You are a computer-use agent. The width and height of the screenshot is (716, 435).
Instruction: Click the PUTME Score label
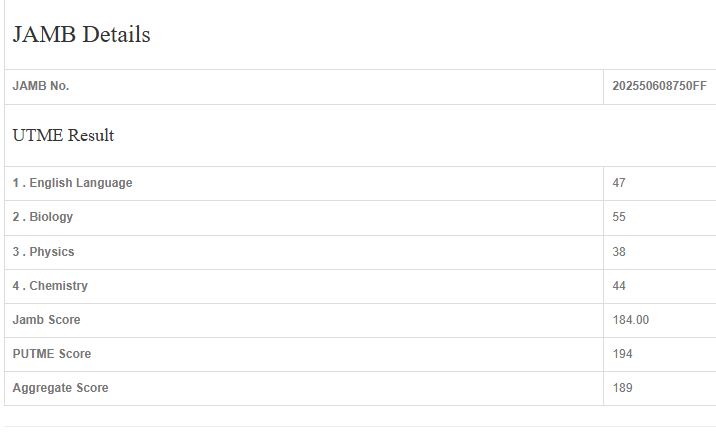(52, 354)
